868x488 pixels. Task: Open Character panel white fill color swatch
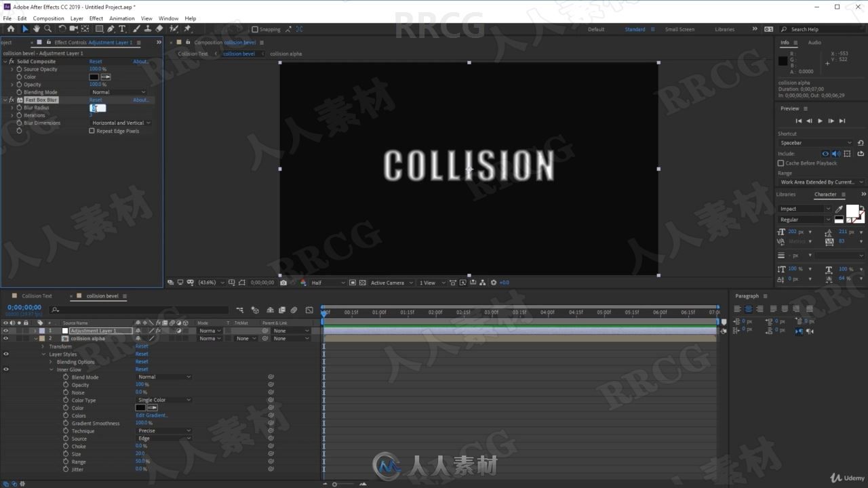(x=852, y=211)
